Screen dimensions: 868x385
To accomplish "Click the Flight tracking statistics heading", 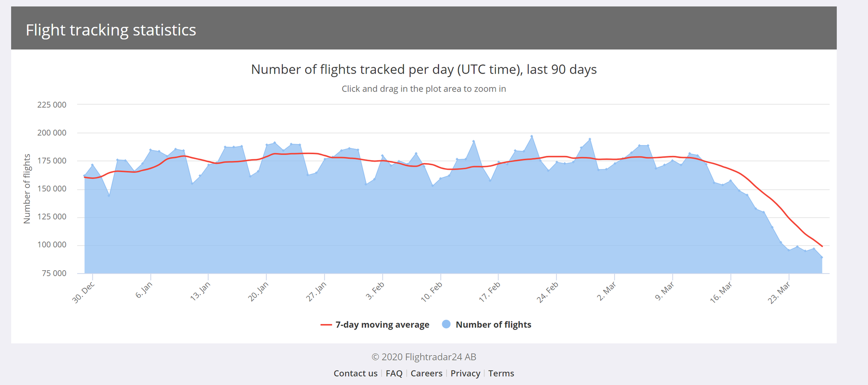I will [x=111, y=30].
